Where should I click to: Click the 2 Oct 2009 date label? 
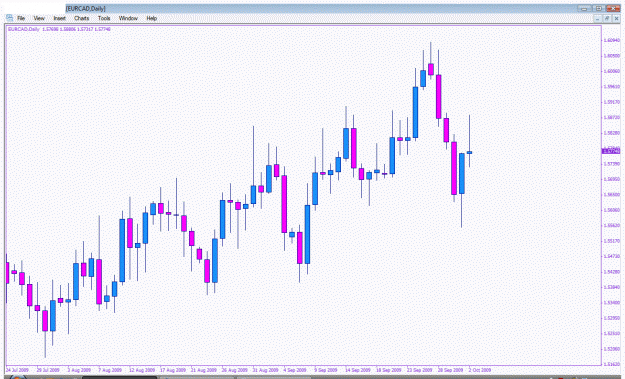tap(480, 370)
